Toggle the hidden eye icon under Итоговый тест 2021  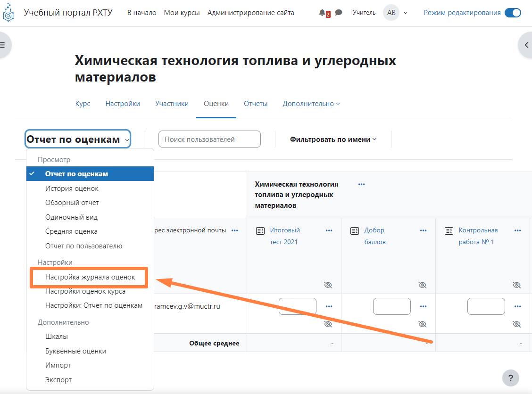coord(328,285)
